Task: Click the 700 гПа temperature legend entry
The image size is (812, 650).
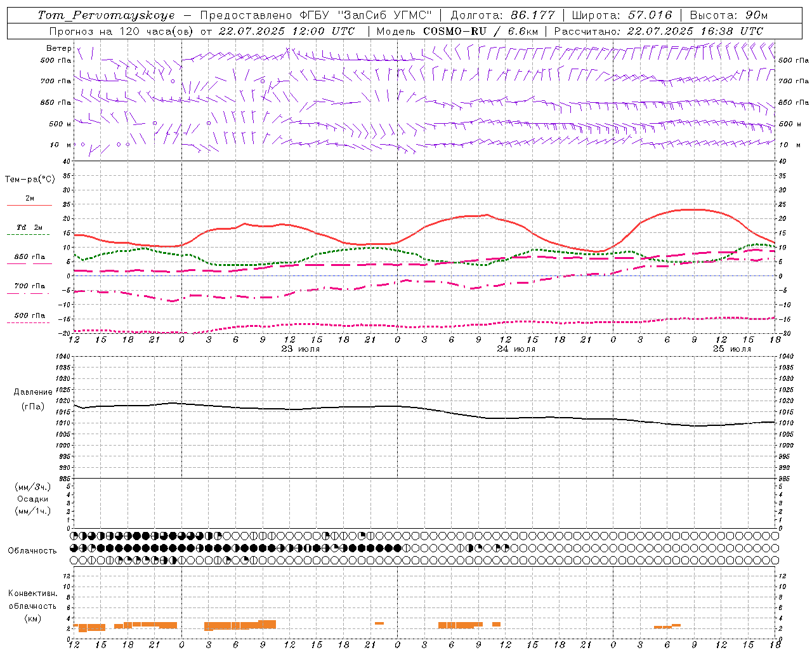Action: click(x=30, y=286)
